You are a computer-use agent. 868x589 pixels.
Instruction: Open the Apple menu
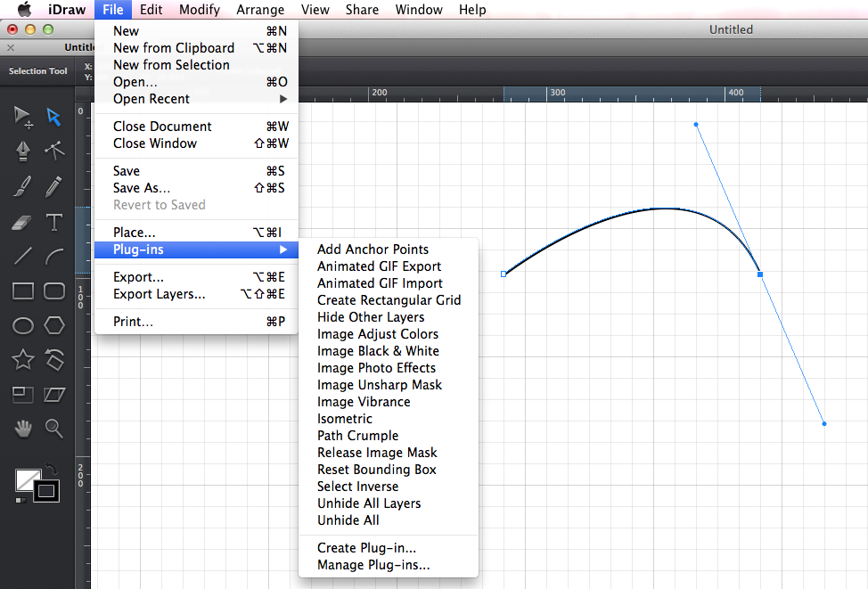[x=24, y=10]
